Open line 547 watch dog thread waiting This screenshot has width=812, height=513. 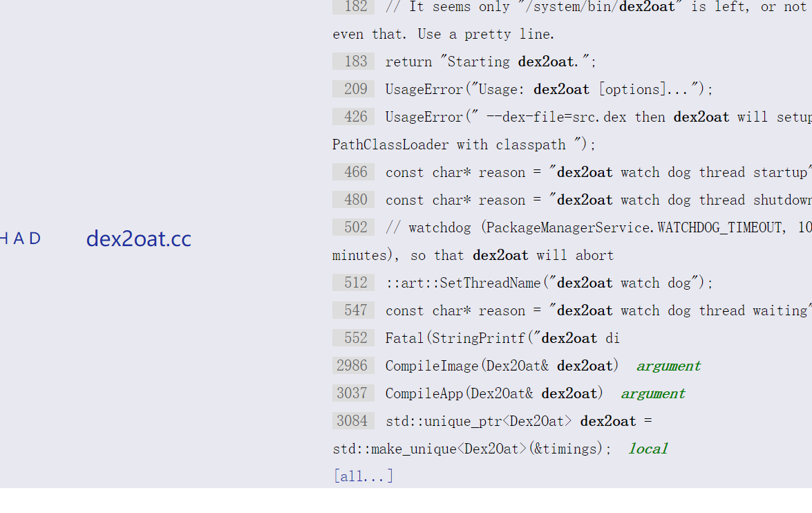354,310
